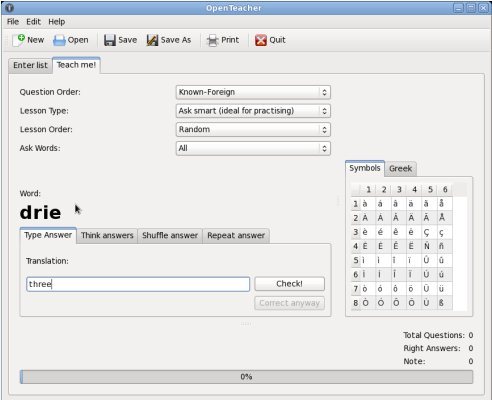Click the Save As icon
This screenshot has height=400, width=492.
click(152, 40)
